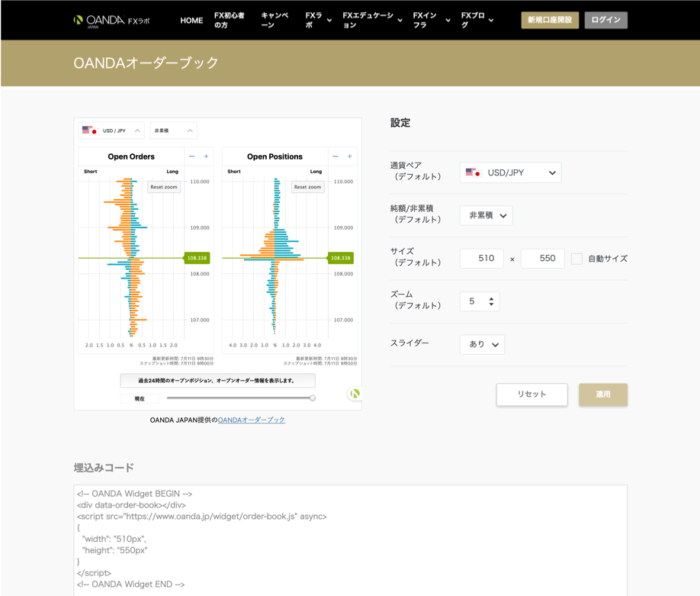Image resolution: width=700 pixels, height=596 pixels.
Task: Enable the 自動サイズ checkbox
Action: (576, 259)
